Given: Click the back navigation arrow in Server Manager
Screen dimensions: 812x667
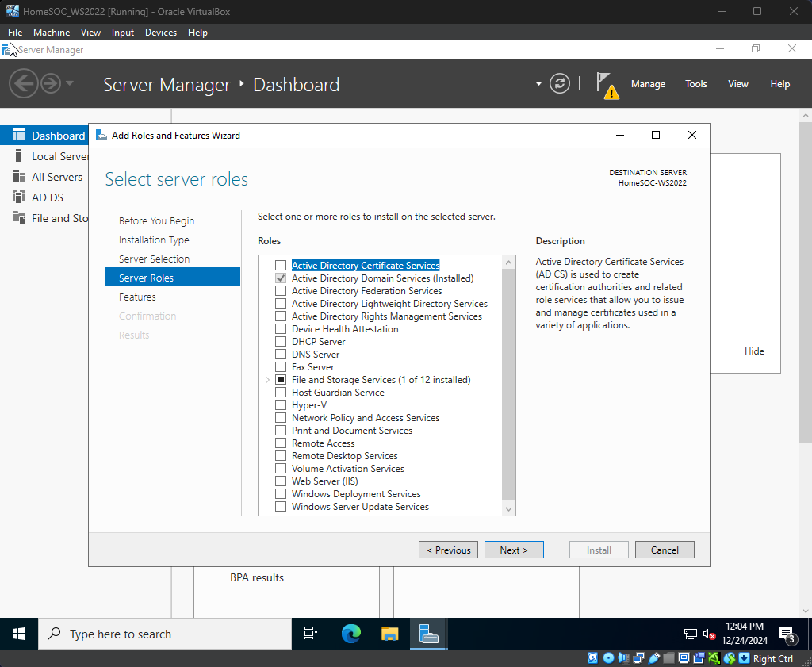Looking at the screenshot, I should click(x=23, y=84).
